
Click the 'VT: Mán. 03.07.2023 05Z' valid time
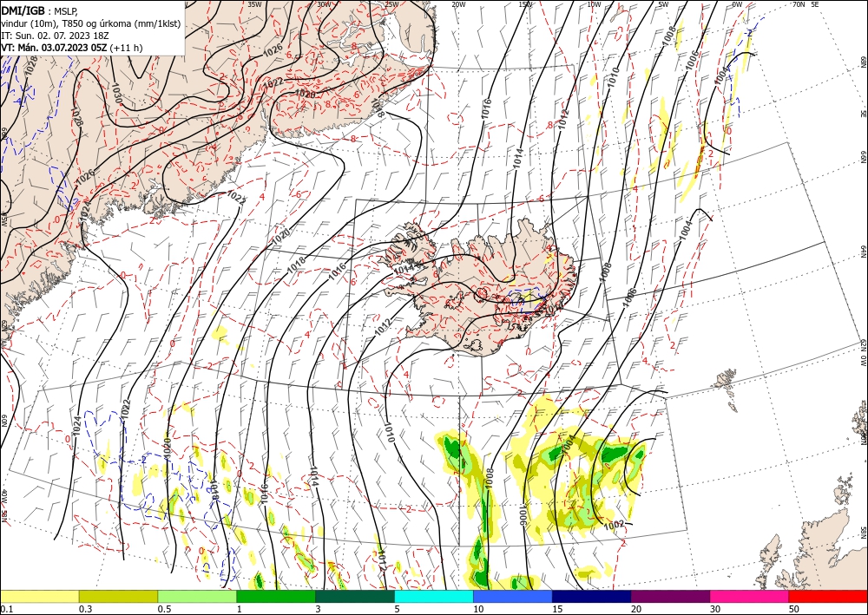pos(54,48)
